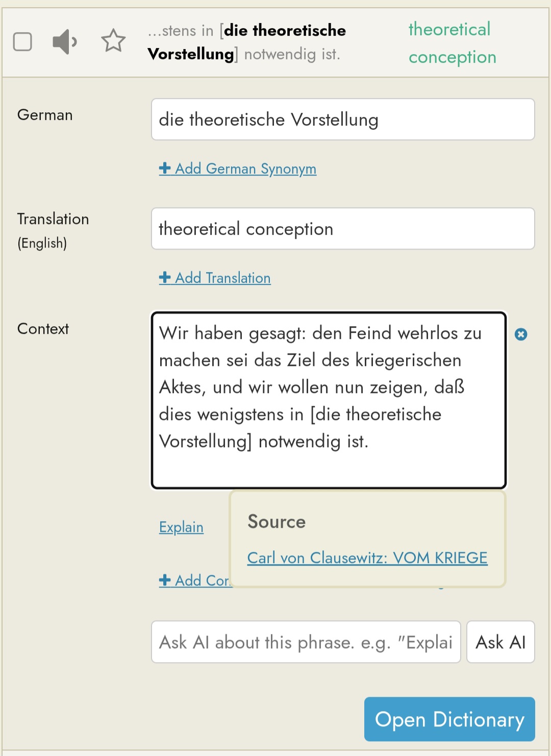Focus the Ask AI about this phrase box
Screen dimensions: 551x756
[306, 642]
